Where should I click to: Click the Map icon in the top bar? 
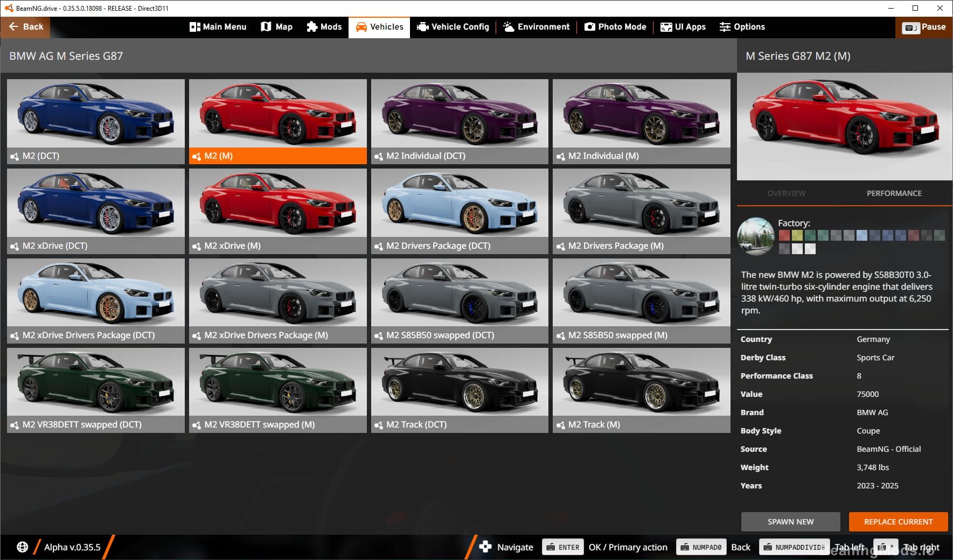pyautogui.click(x=266, y=27)
